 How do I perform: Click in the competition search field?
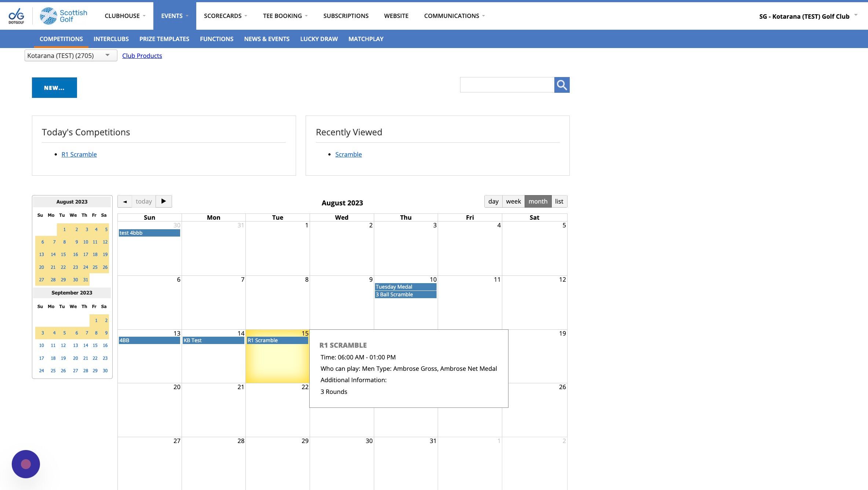(507, 85)
